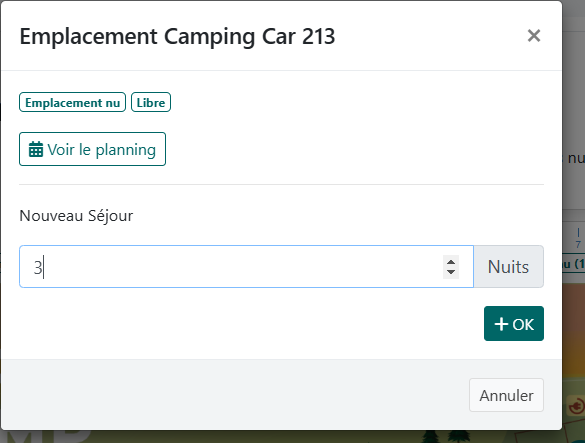585x443 pixels.
Task: Decrease nights with the down stepper arrow
Action: point(451,272)
